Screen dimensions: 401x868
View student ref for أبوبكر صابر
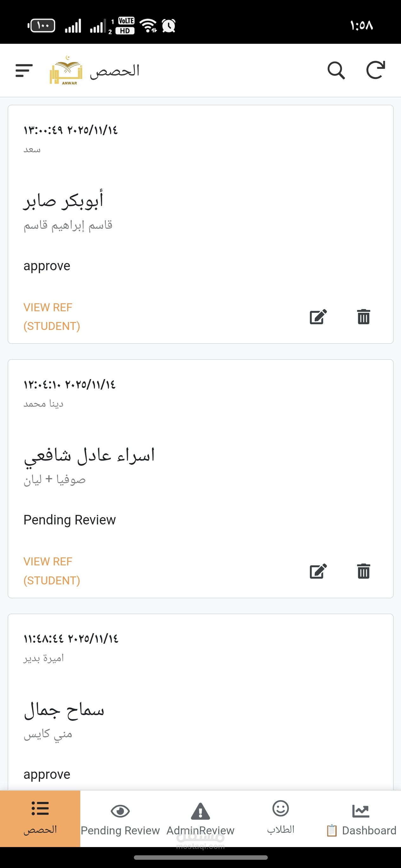tap(52, 316)
